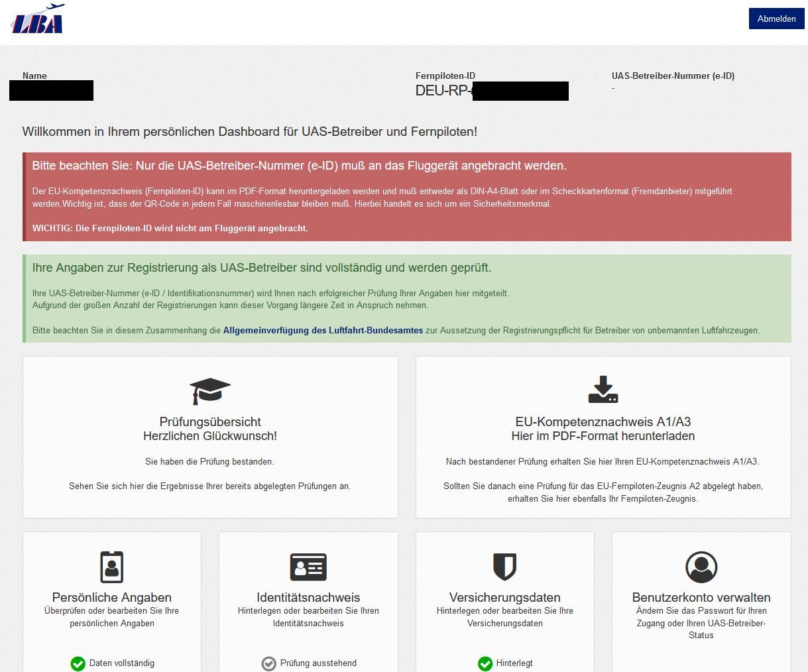Select the Identitätsnachweis title
Screen dimensions: 808x672
pos(308,597)
